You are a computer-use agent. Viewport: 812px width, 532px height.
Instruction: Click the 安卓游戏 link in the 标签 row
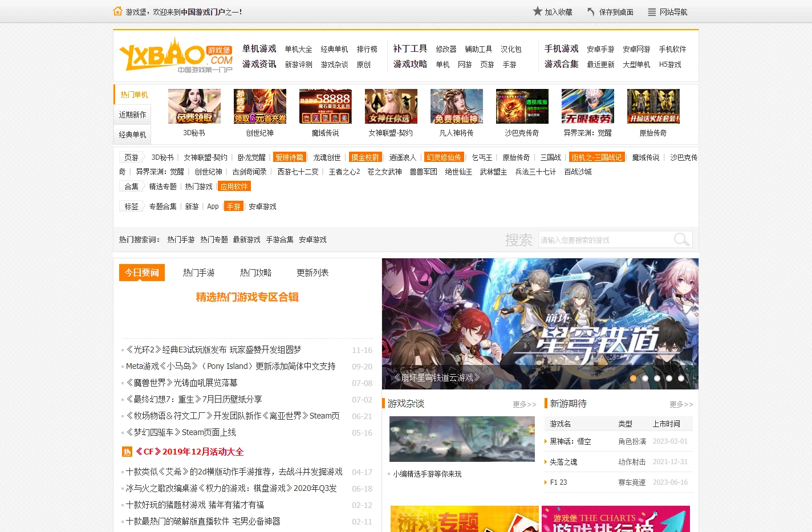262,206
